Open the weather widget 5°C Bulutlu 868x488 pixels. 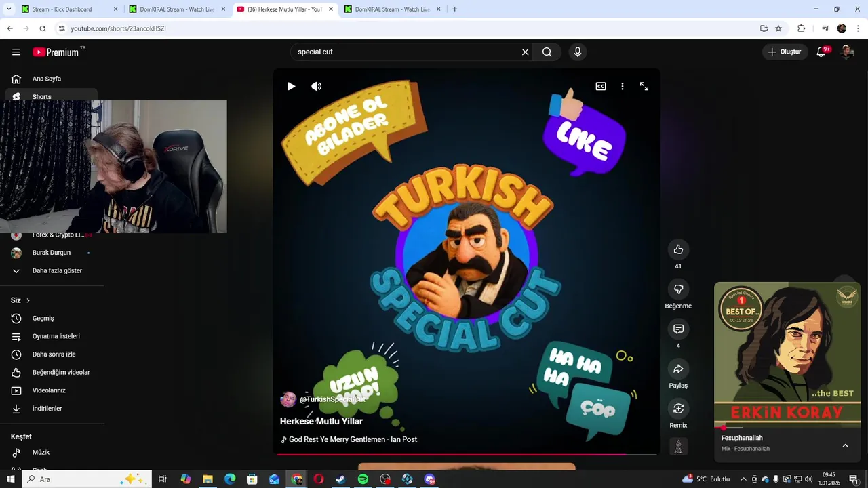coord(706,479)
